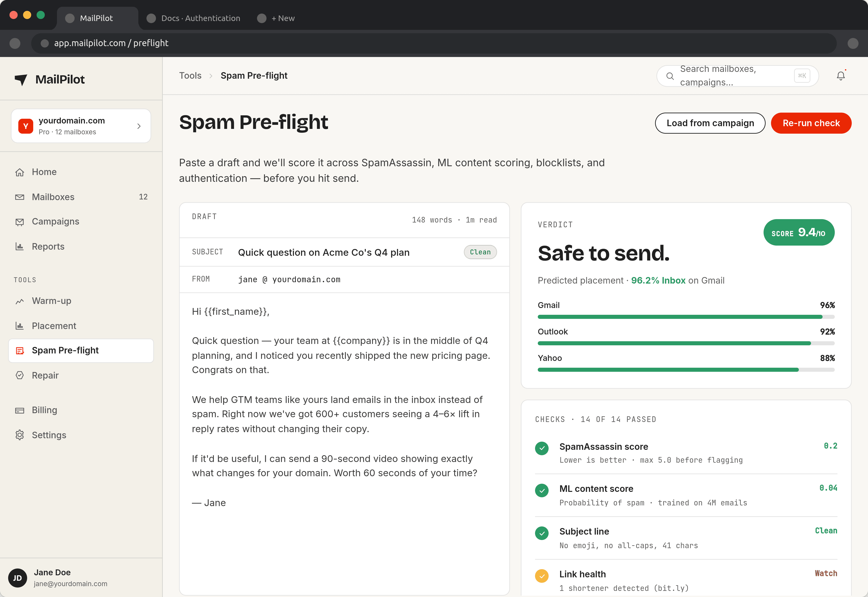Click the JD user avatar
The image size is (868, 597).
point(18,578)
